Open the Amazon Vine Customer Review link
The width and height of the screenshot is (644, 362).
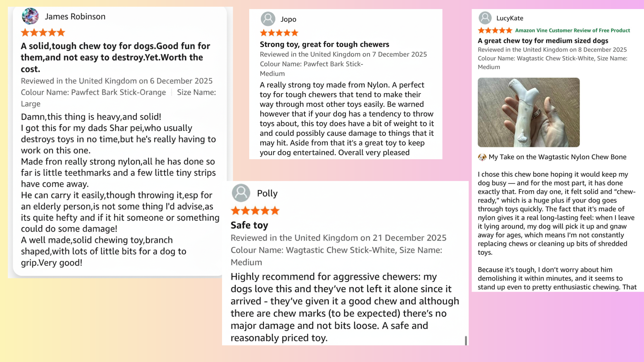(573, 31)
